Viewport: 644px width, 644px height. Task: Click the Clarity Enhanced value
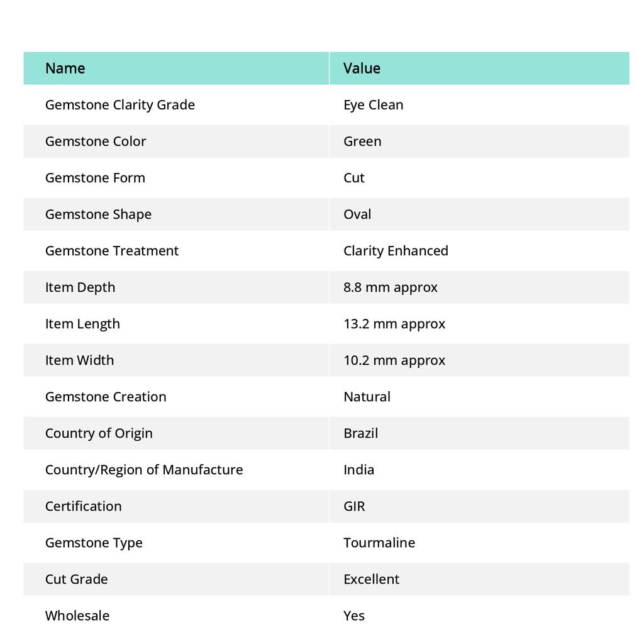[396, 251]
